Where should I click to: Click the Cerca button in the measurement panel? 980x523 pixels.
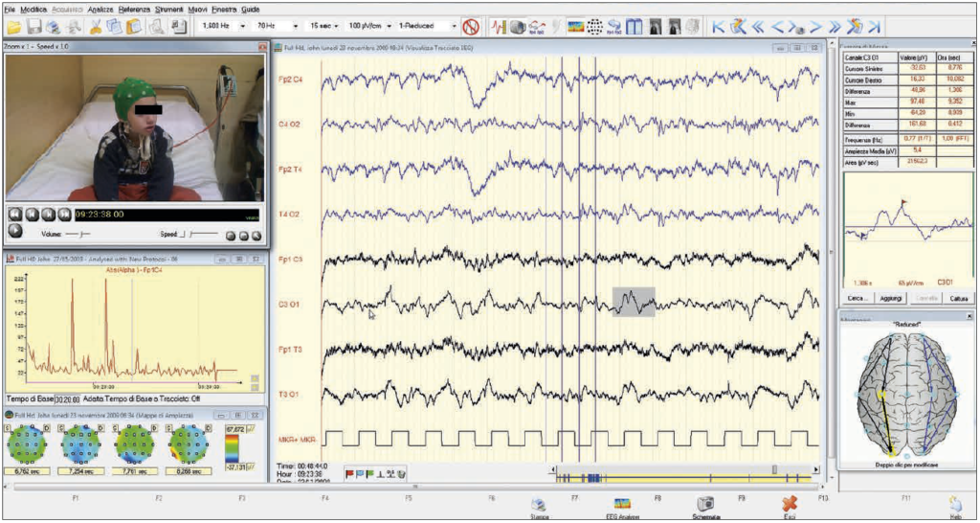[x=857, y=299]
